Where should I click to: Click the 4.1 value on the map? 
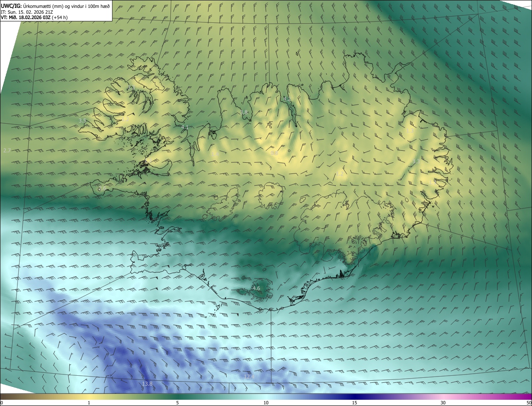click(x=185, y=127)
